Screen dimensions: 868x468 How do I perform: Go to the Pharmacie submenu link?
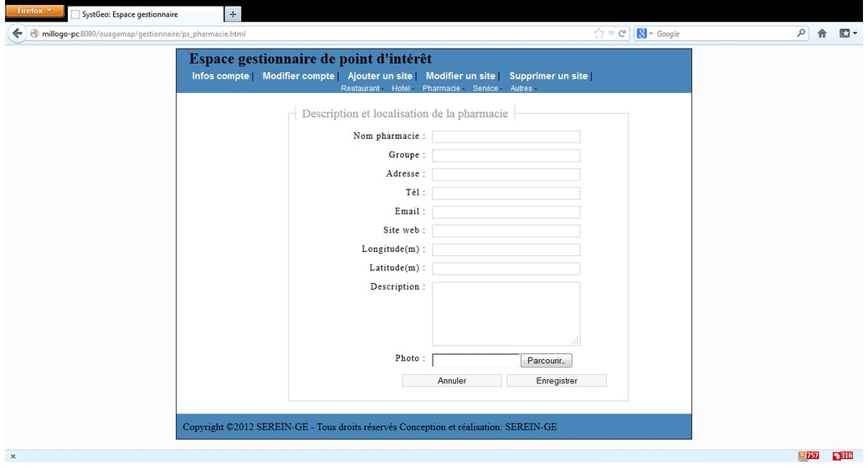(x=441, y=89)
